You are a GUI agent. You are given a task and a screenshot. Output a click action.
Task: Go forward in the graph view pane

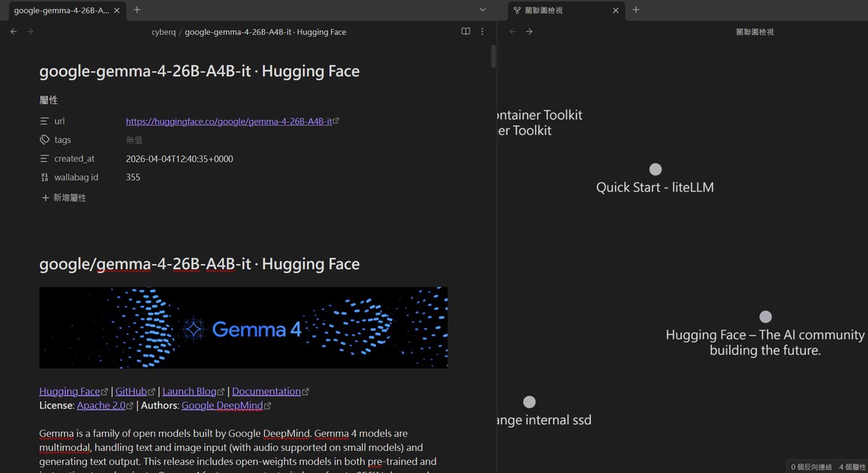(529, 32)
